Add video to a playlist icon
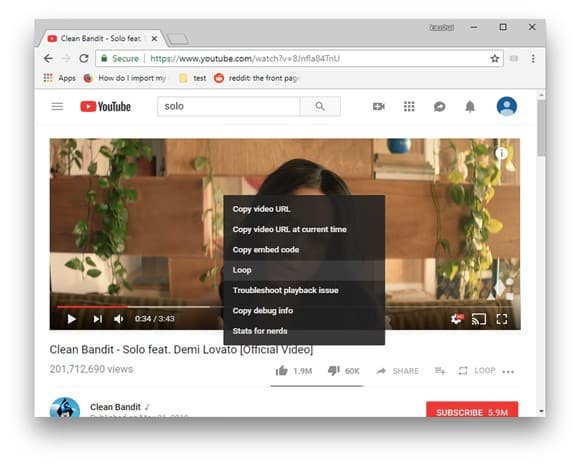The height and width of the screenshot is (465, 580). click(x=440, y=371)
